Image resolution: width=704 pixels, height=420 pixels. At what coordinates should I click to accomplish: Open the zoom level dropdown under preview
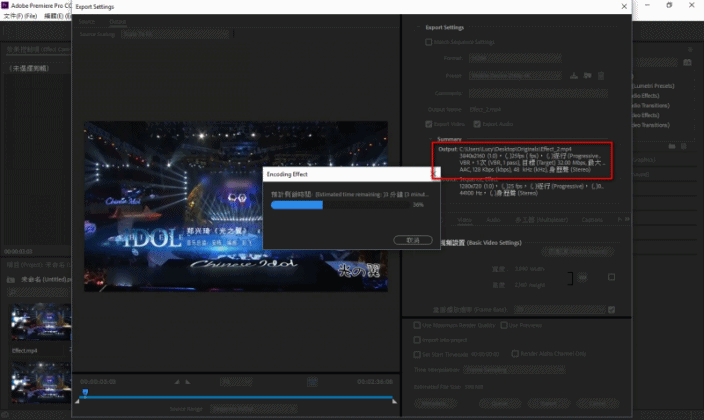pos(236,382)
